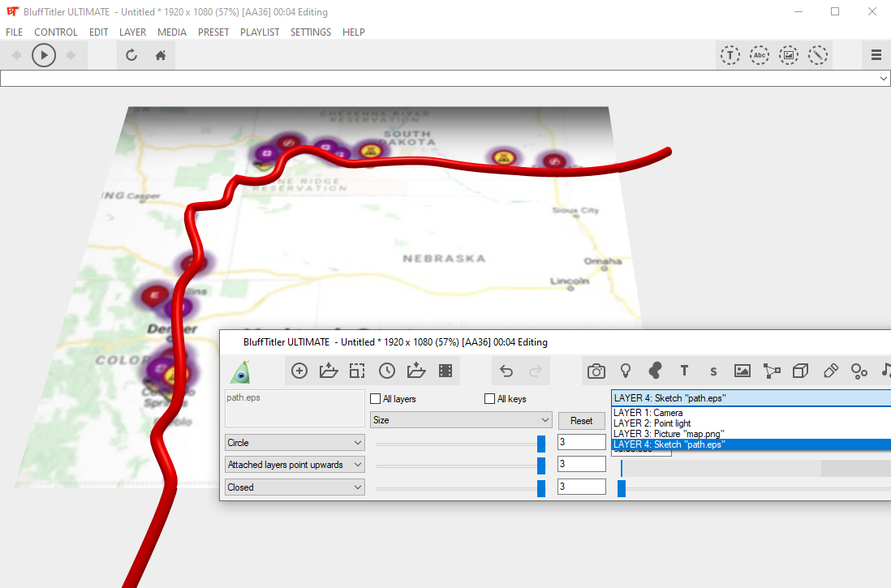The height and width of the screenshot is (588, 891).
Task: Open the Size property dropdown
Action: click(x=461, y=420)
